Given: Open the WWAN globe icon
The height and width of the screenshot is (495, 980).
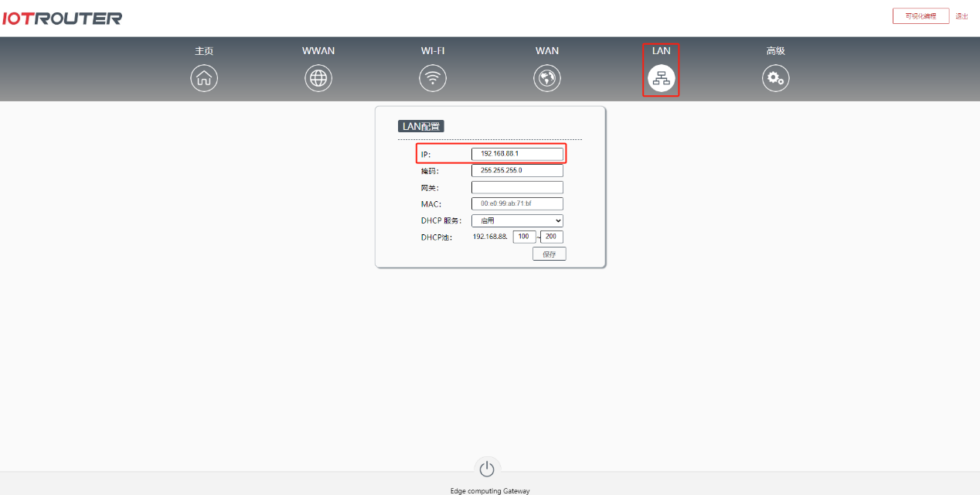Looking at the screenshot, I should point(318,78).
